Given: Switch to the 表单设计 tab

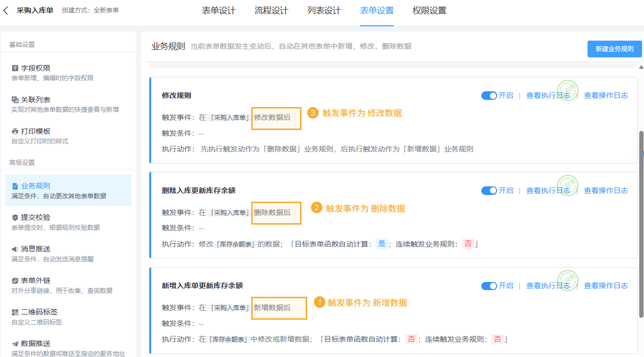Looking at the screenshot, I should [x=219, y=11].
